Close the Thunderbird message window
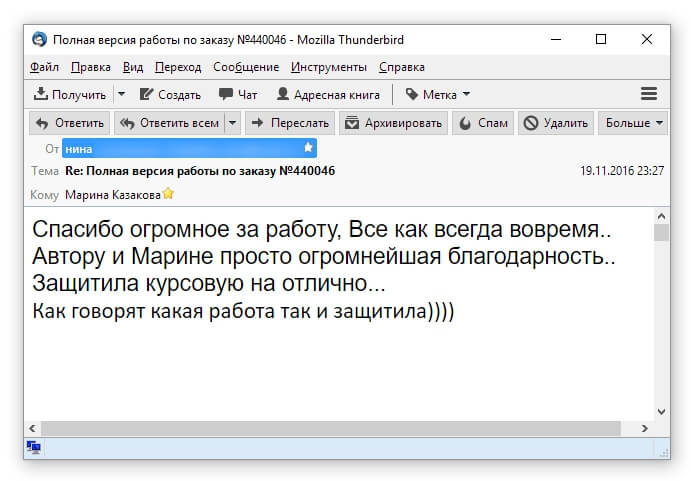 point(646,39)
